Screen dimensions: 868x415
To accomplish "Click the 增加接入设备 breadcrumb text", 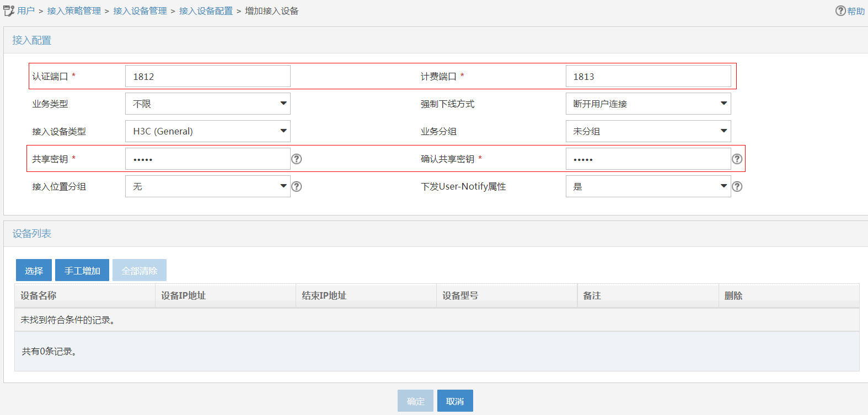I will [x=272, y=11].
